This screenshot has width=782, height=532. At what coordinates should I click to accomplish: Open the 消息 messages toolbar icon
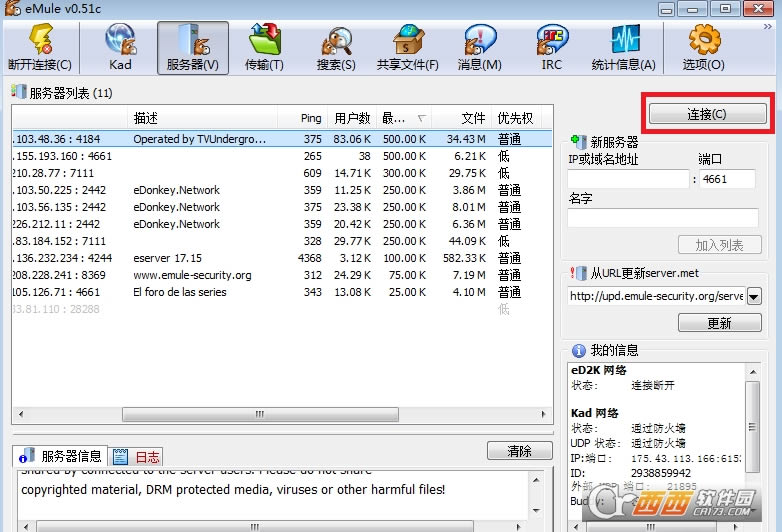(x=479, y=47)
